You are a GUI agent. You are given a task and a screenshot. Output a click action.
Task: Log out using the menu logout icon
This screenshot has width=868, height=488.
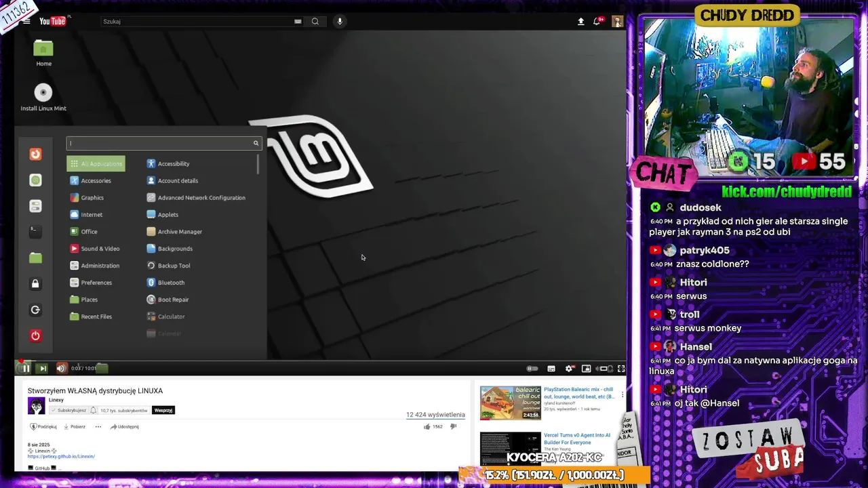[35, 310]
